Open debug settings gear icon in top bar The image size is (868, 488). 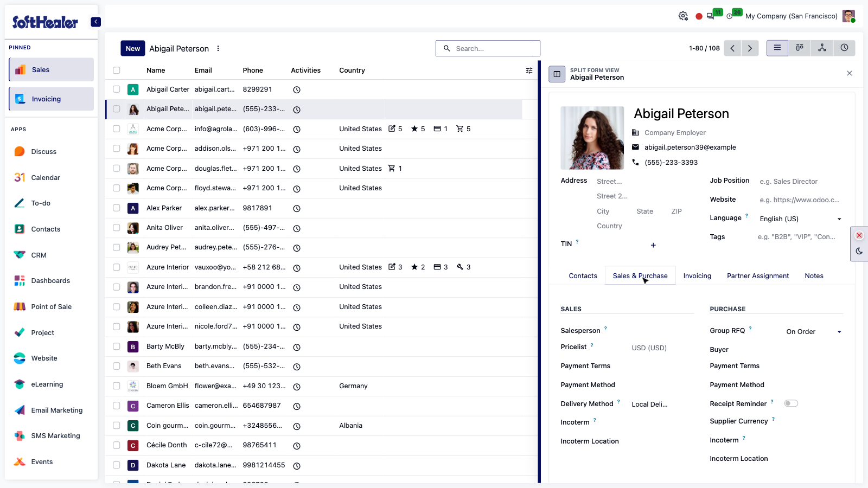pyautogui.click(x=683, y=16)
